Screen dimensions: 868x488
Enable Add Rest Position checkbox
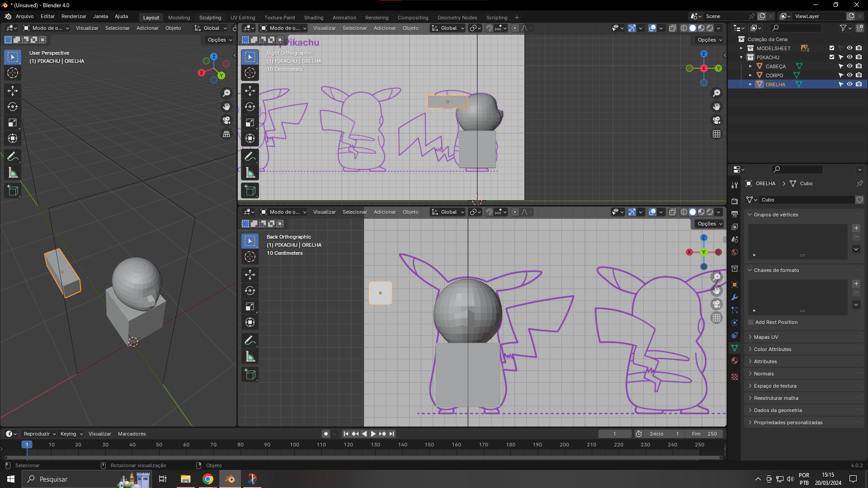click(751, 322)
